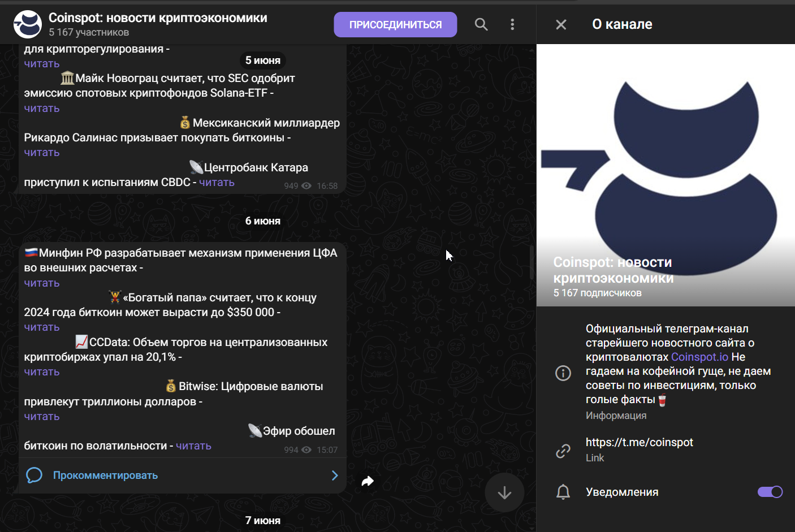
Task: Close the О канале info panel
Action: [x=561, y=24]
